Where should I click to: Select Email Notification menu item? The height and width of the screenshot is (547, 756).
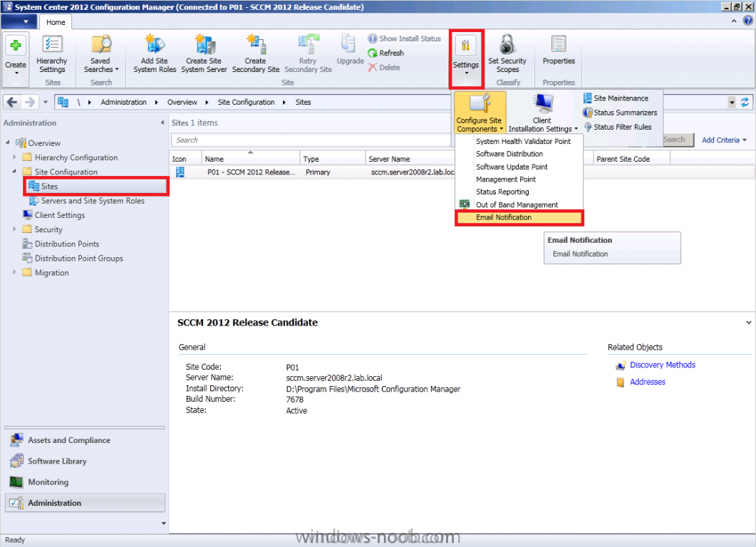(x=519, y=217)
